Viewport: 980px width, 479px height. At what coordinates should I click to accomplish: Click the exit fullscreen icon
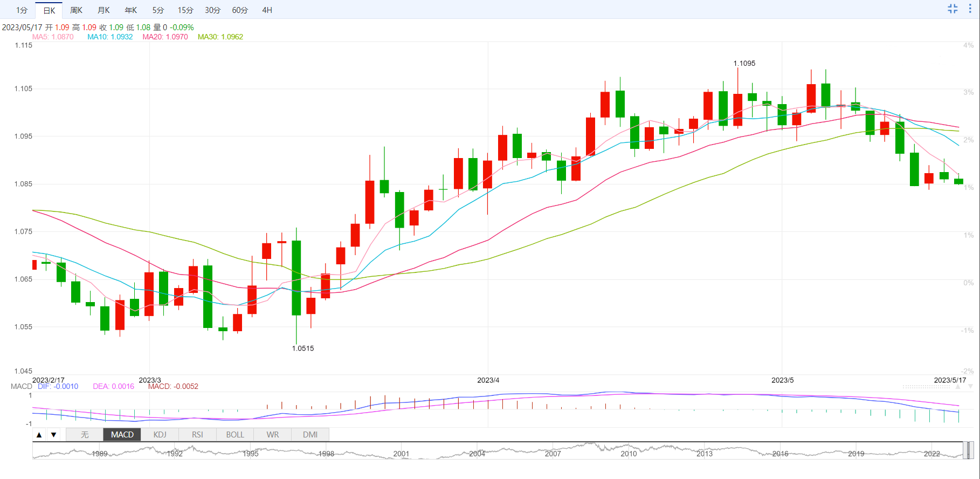click(953, 9)
